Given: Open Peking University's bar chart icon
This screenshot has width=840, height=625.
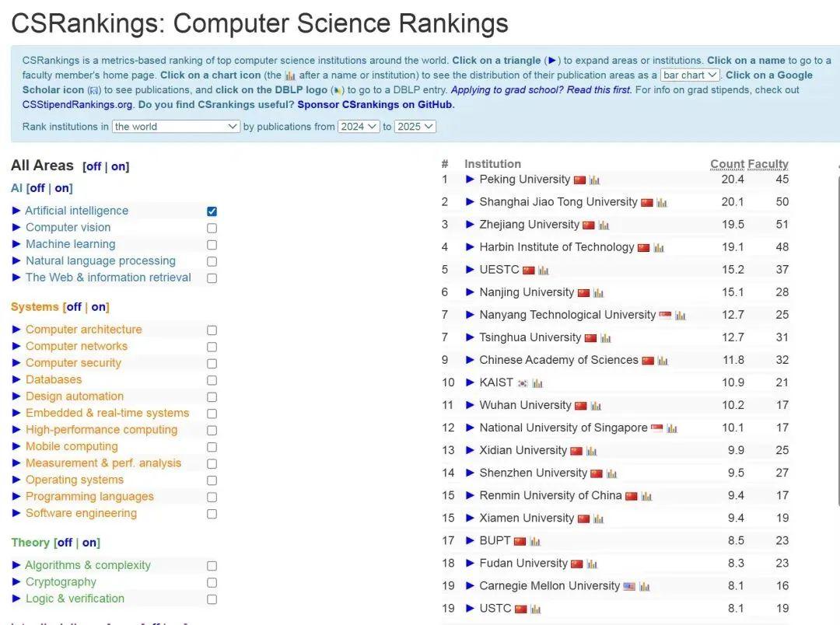Looking at the screenshot, I should pos(594,180).
